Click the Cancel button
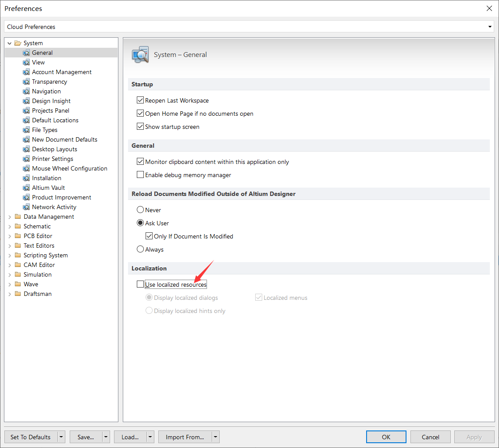Viewport: 499px width, 448px height. click(430, 437)
